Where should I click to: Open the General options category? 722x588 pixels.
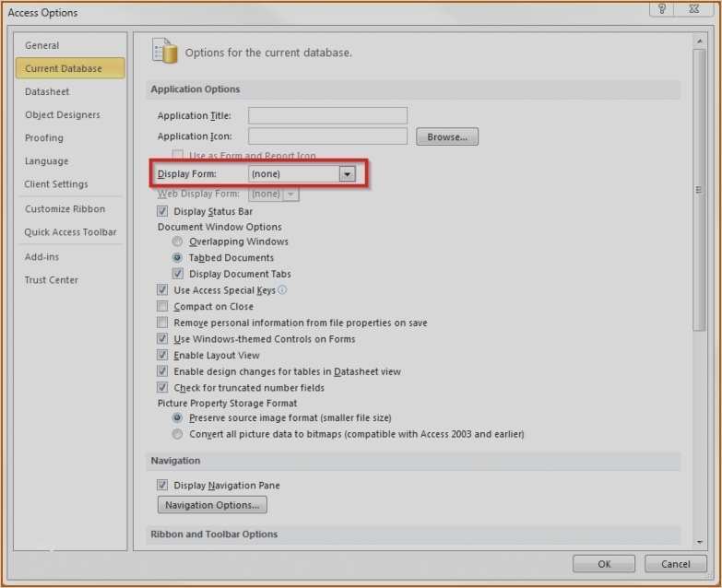pyautogui.click(x=70, y=45)
